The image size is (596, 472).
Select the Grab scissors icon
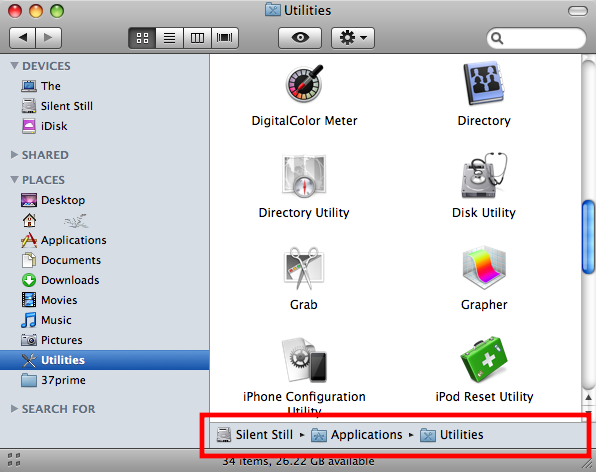click(304, 268)
